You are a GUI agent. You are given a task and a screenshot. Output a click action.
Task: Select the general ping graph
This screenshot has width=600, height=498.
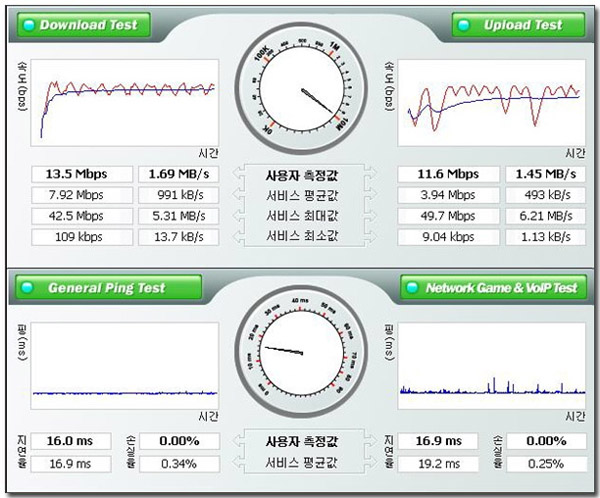125,366
